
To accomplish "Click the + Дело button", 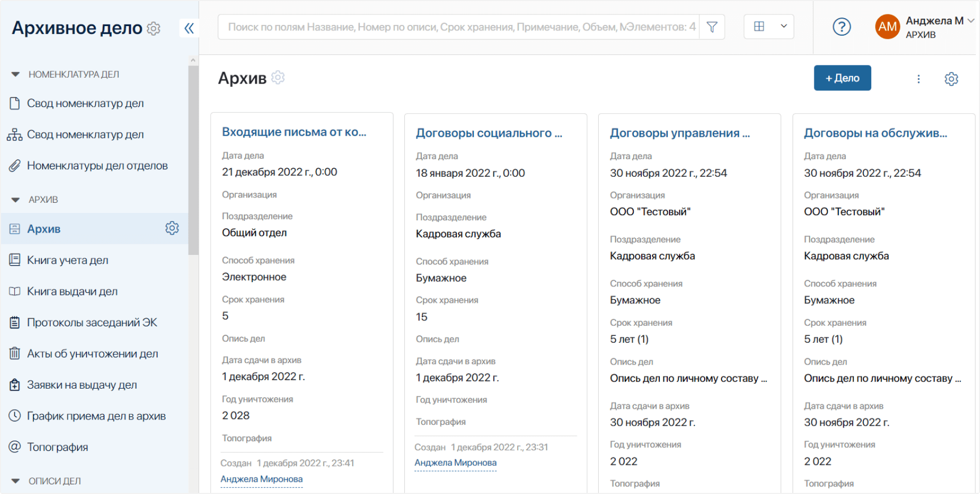I will click(842, 78).
